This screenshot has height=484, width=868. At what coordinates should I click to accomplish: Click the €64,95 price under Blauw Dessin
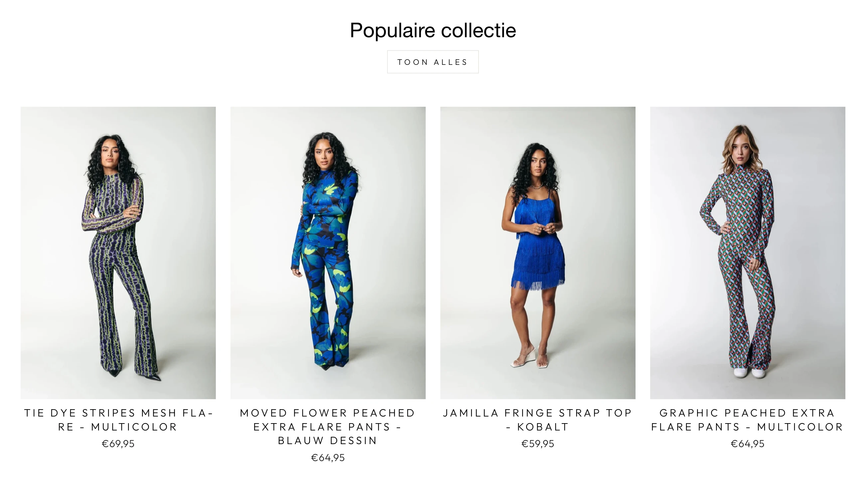tap(328, 457)
